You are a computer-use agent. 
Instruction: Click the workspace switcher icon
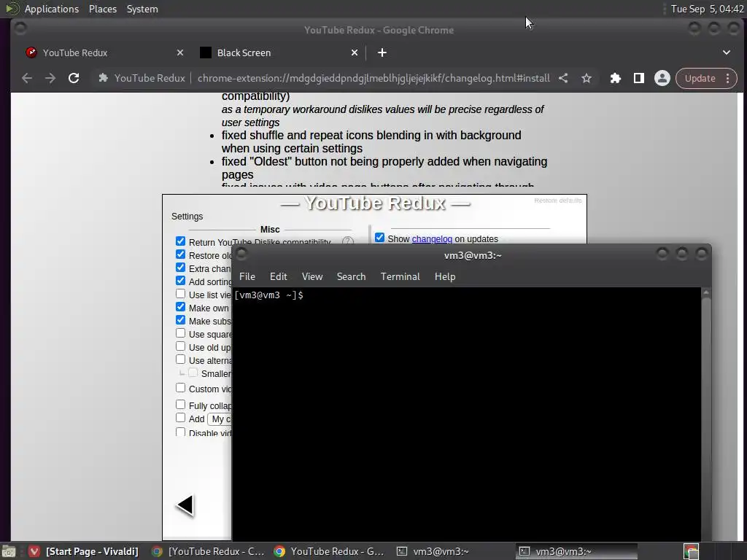(x=691, y=551)
